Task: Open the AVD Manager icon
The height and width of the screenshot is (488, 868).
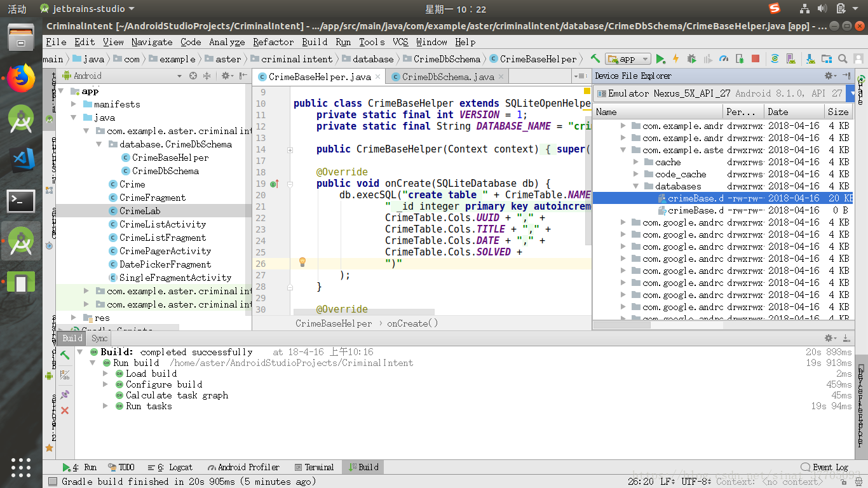Action: point(791,58)
